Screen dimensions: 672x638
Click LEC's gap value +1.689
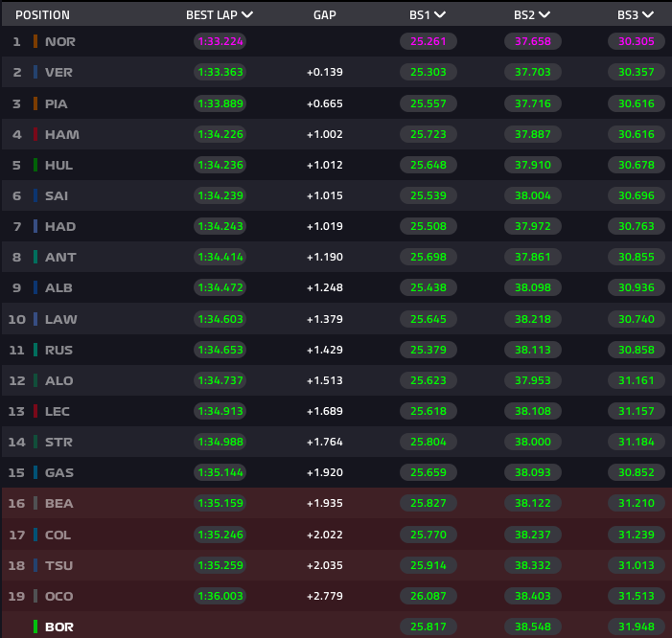(x=324, y=411)
